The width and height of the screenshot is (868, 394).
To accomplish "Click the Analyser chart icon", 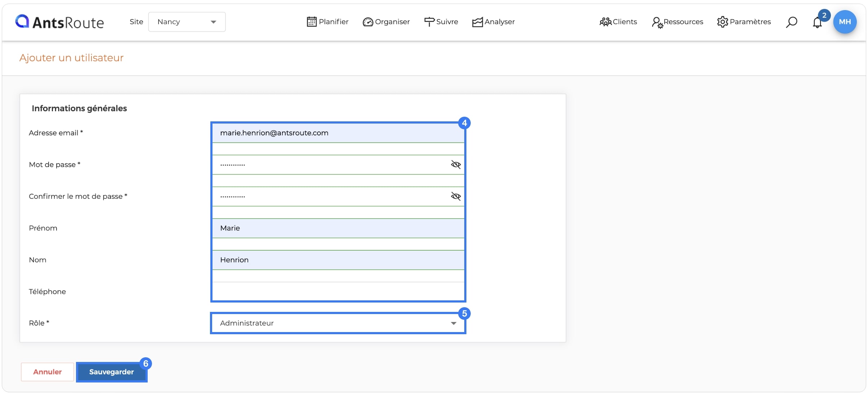I will pos(477,22).
